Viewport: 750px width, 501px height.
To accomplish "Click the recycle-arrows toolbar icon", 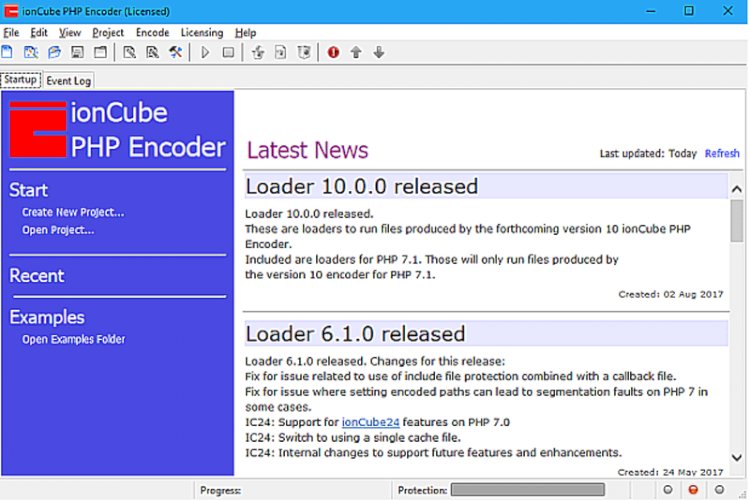I will [258, 52].
